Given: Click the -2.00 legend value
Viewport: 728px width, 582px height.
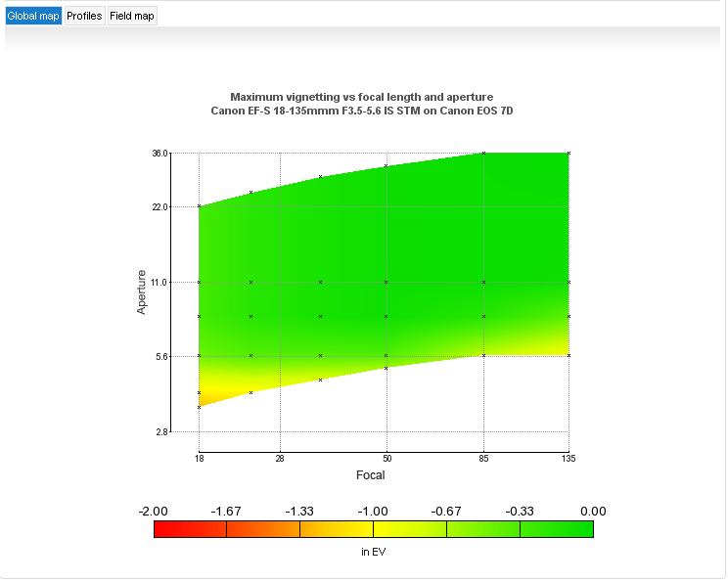Looking at the screenshot, I should pos(154,512).
